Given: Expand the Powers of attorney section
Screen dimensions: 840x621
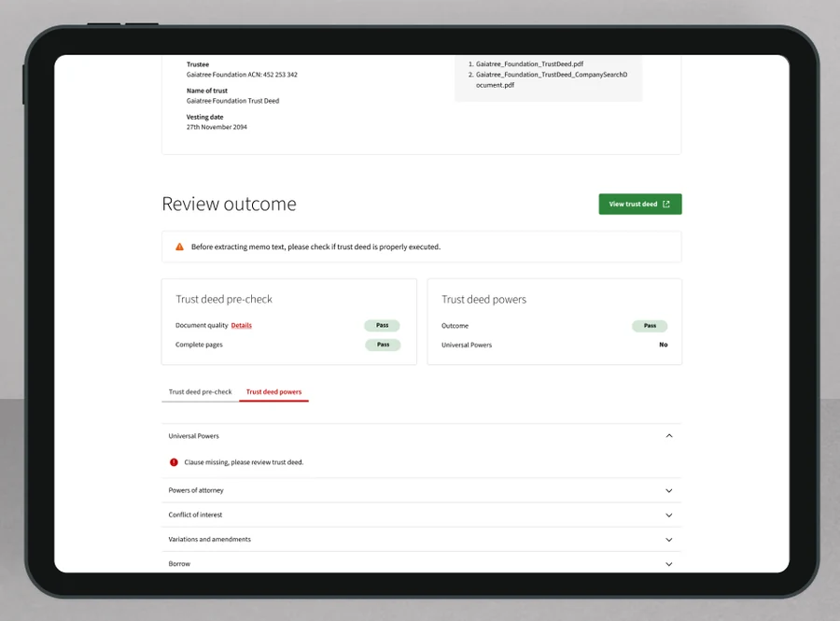Looking at the screenshot, I should (421, 490).
